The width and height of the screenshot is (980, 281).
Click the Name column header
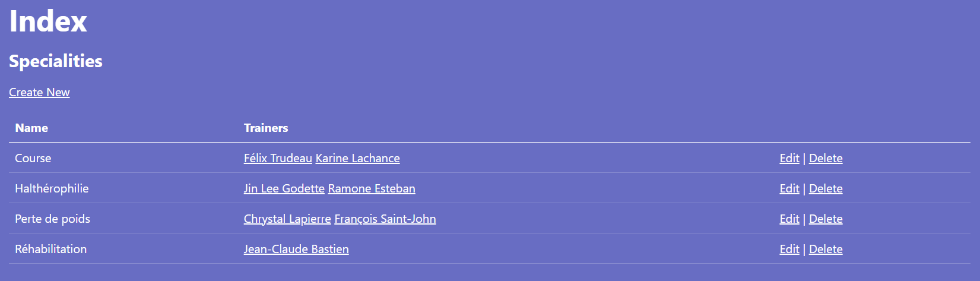[31, 128]
